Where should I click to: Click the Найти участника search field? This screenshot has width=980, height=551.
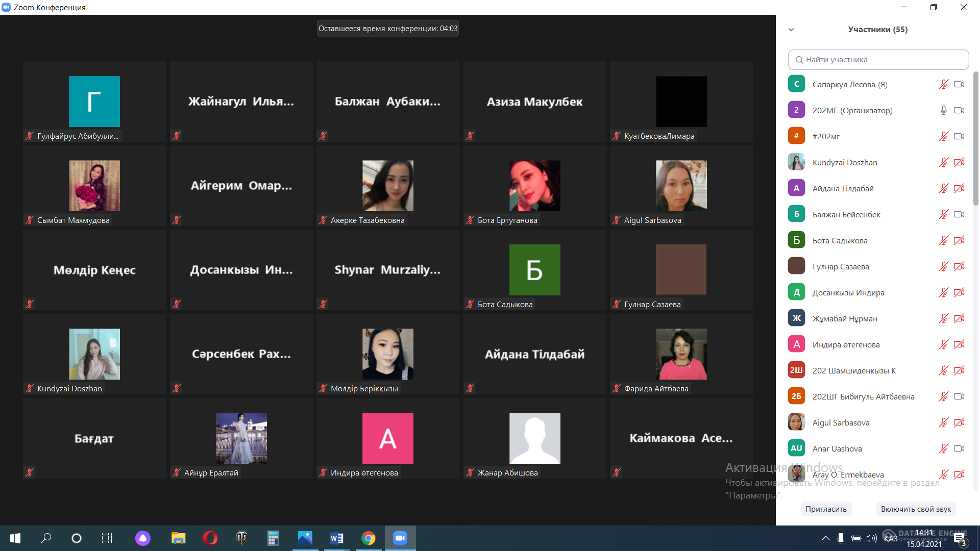coord(878,60)
